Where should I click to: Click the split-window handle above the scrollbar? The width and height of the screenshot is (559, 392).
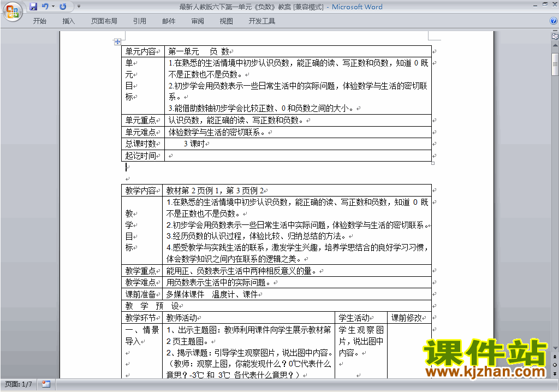pyautogui.click(x=555, y=31)
